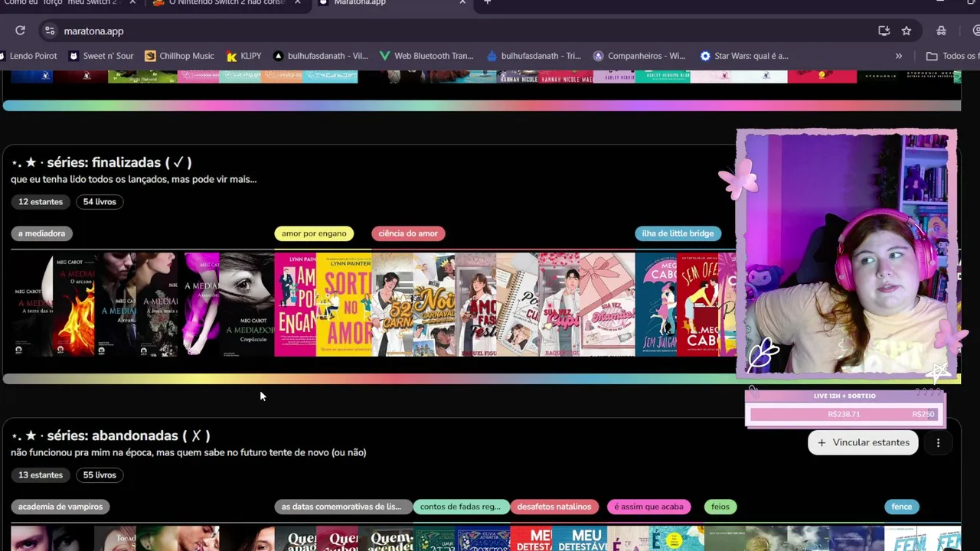Open the 'Star Wars: qual é a...' bookmark
The image size is (980, 551).
tap(744, 56)
